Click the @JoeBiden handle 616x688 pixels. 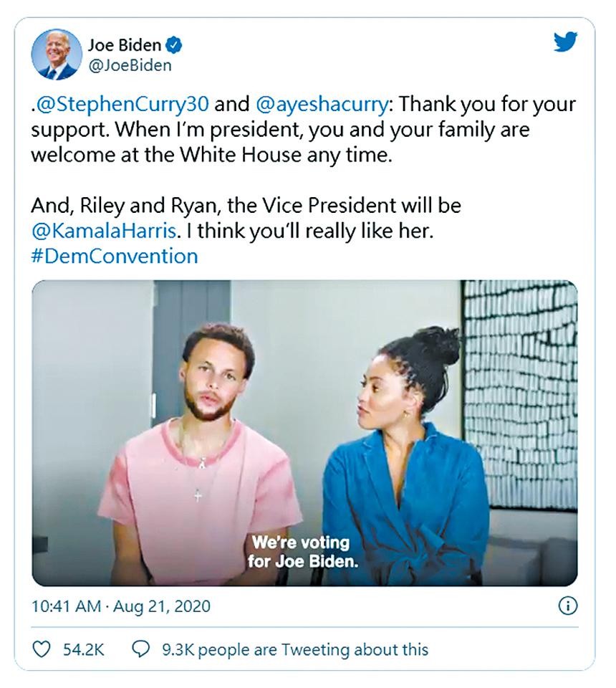pos(129,66)
